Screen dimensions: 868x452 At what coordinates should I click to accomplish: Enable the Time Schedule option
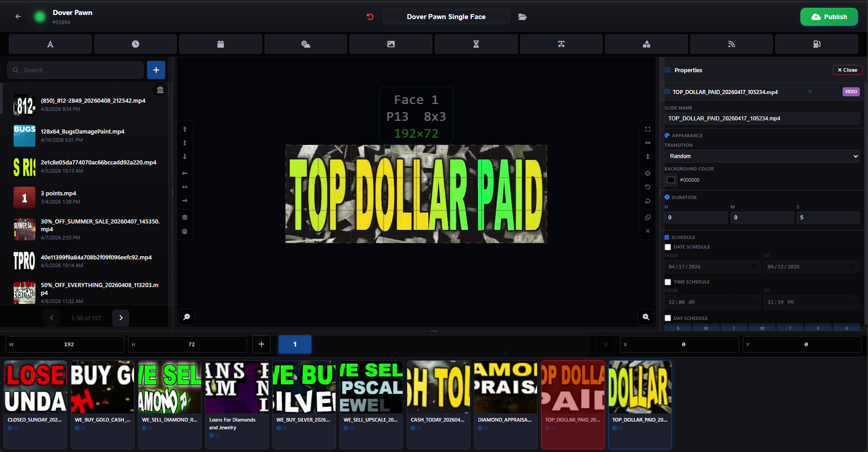coord(667,282)
